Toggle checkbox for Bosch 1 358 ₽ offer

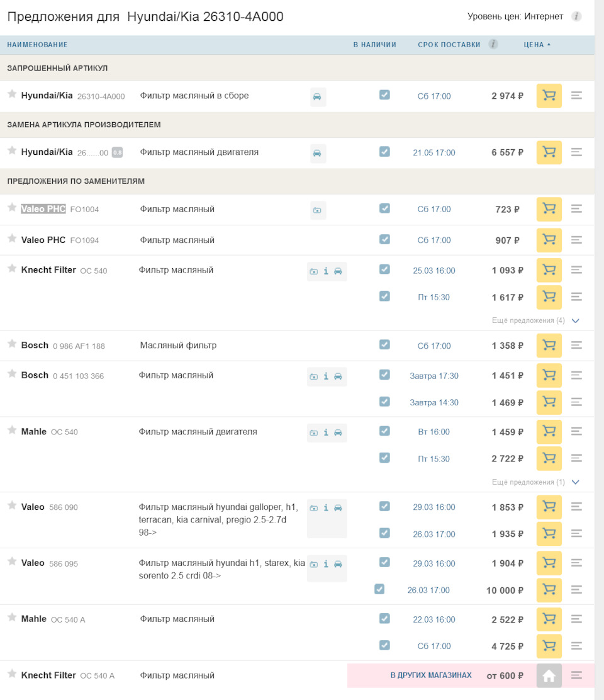pyautogui.click(x=384, y=344)
